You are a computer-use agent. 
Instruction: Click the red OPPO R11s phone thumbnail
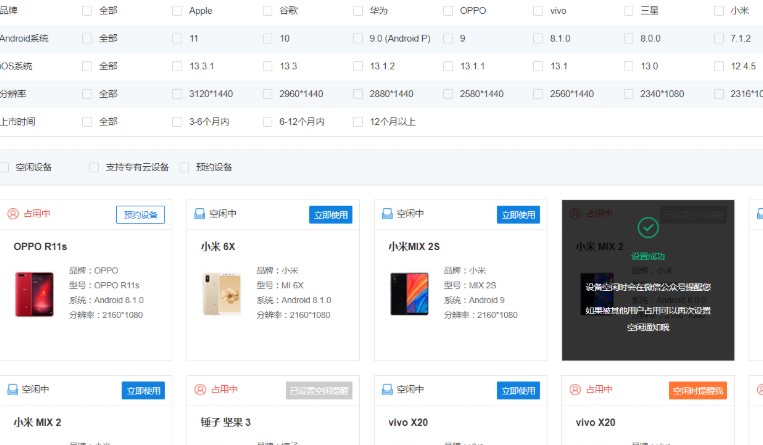coord(34,294)
